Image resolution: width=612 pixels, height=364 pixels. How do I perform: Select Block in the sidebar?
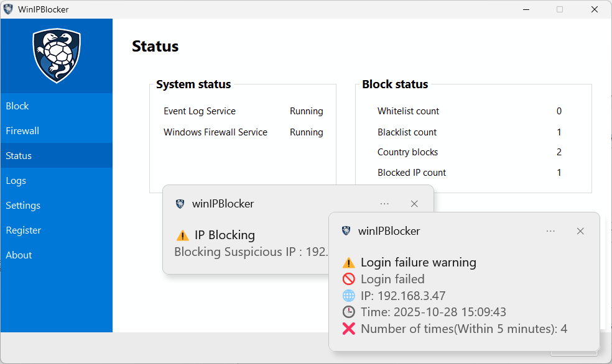point(17,106)
